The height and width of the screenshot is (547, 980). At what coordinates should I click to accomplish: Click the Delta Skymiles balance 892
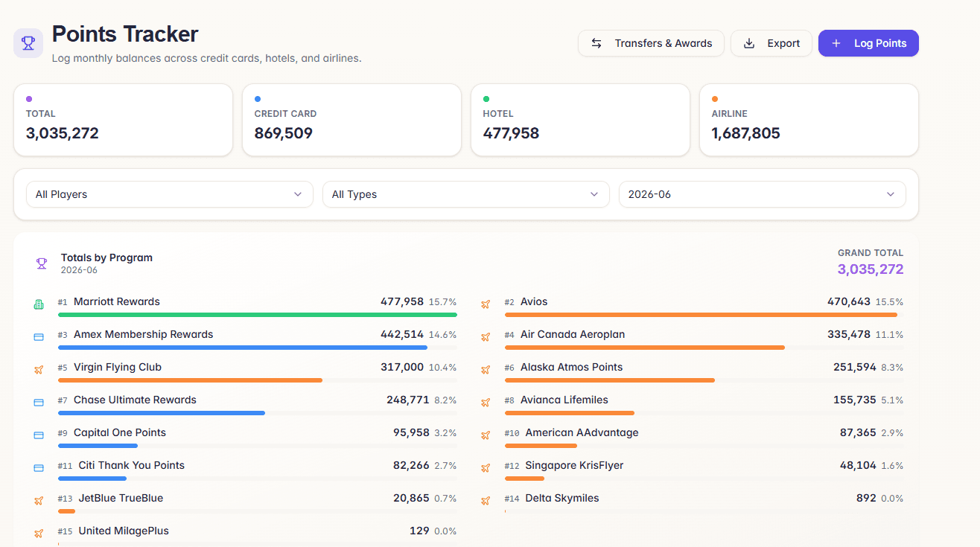(866, 498)
